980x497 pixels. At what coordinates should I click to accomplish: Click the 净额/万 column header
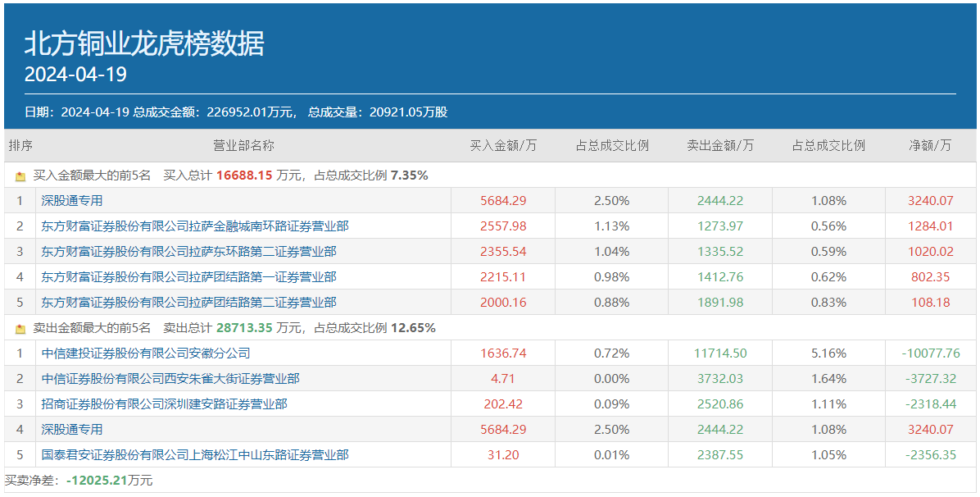point(930,145)
